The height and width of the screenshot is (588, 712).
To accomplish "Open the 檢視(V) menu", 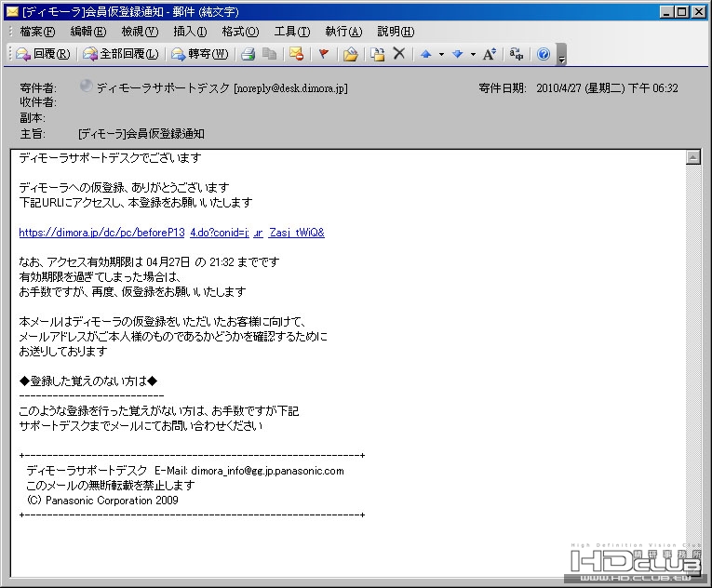I will pos(140,32).
